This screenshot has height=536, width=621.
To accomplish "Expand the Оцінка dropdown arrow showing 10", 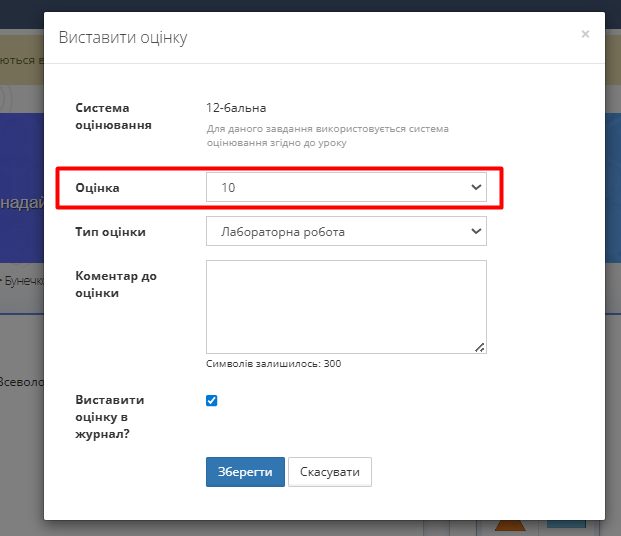I will point(475,187).
